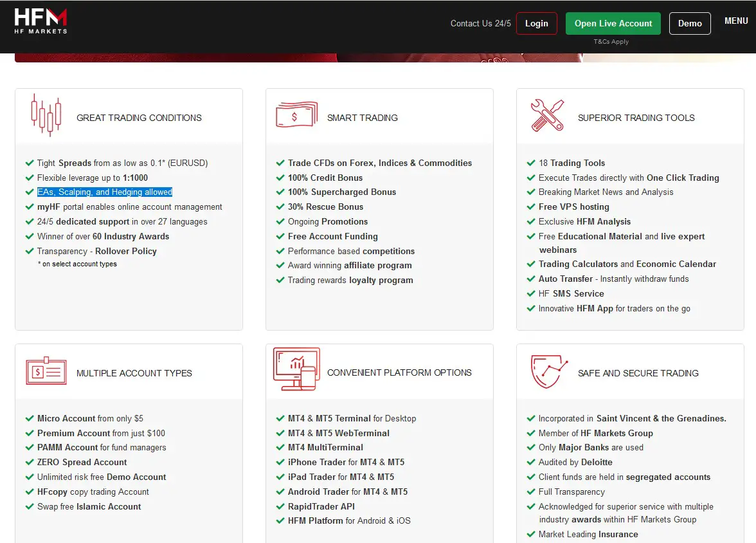756x543 pixels.
Task: Click the checkmark beside Micro Account
Action: tap(30, 418)
